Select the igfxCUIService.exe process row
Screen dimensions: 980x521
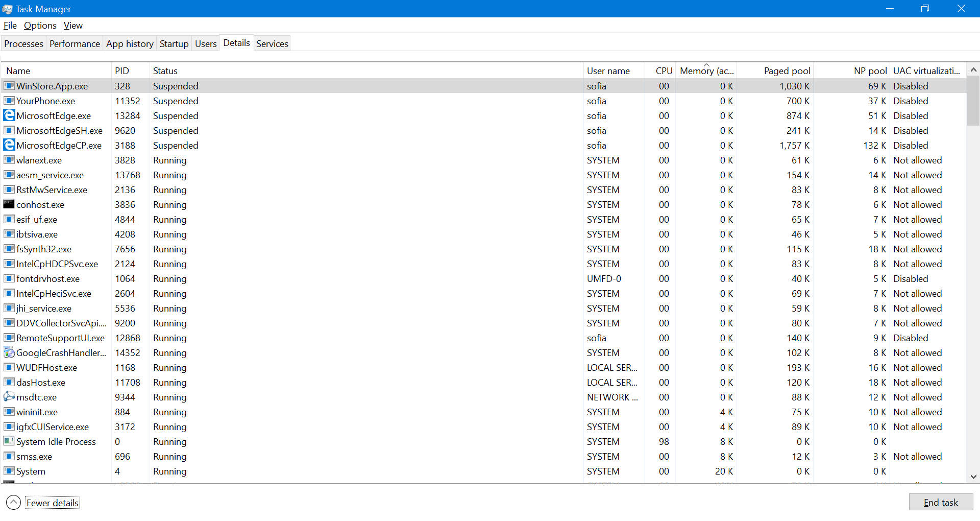pos(484,427)
